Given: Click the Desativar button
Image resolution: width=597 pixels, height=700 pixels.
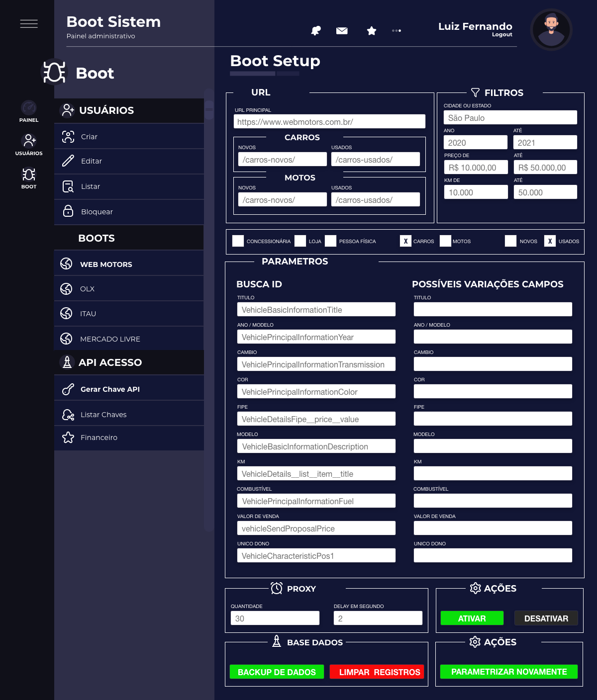Looking at the screenshot, I should coord(546,618).
